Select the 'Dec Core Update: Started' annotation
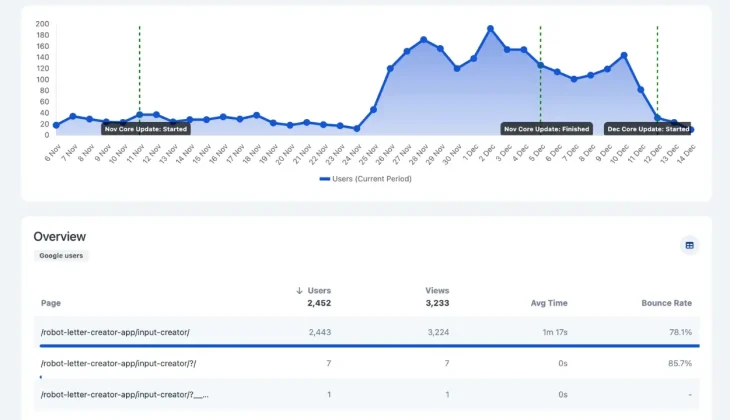Viewport: 730px width, 420px height. (648, 129)
